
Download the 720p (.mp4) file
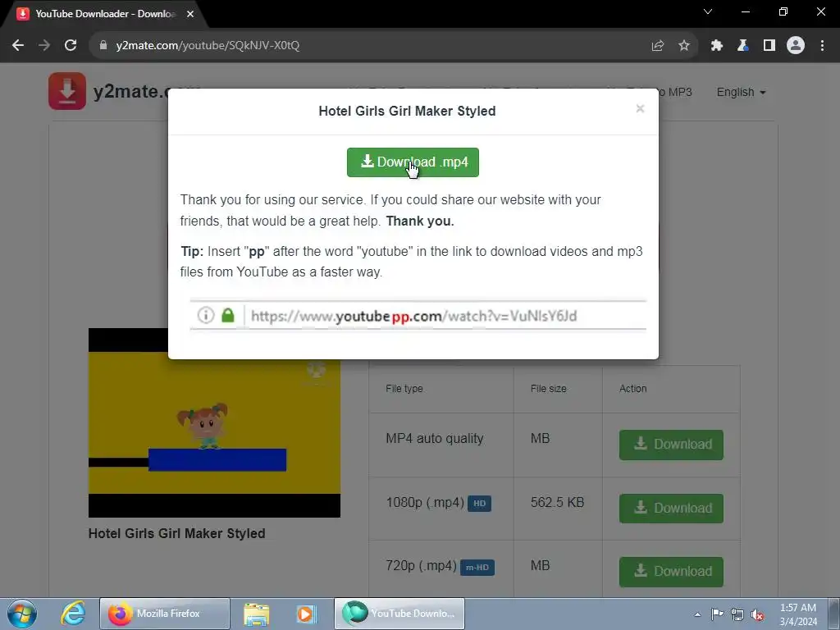(x=671, y=572)
